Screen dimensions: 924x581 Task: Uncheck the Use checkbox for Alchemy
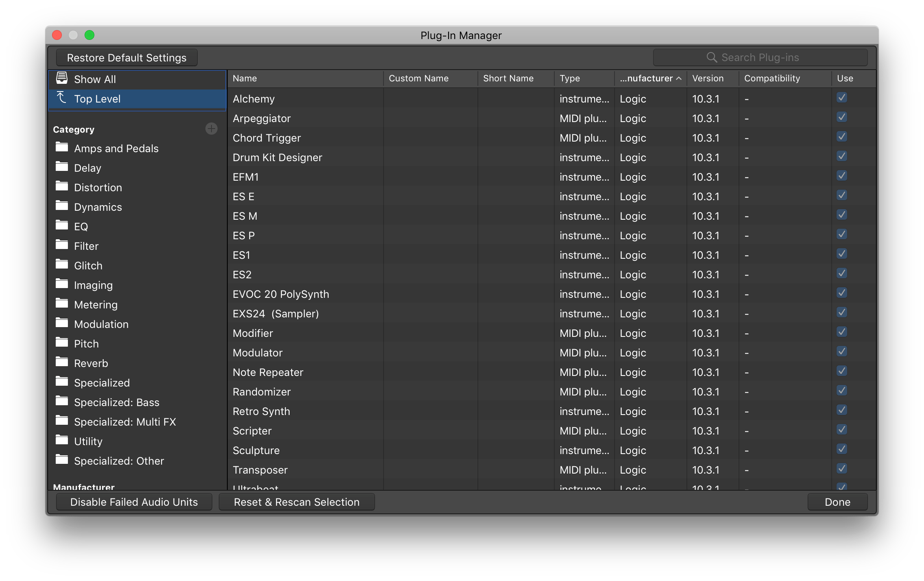click(x=842, y=97)
